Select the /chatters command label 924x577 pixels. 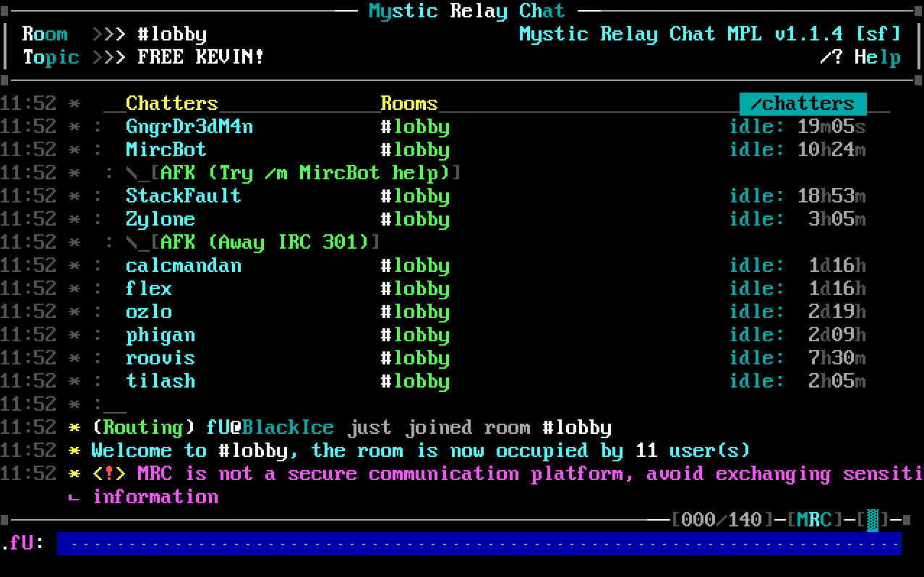pyautogui.click(x=803, y=103)
